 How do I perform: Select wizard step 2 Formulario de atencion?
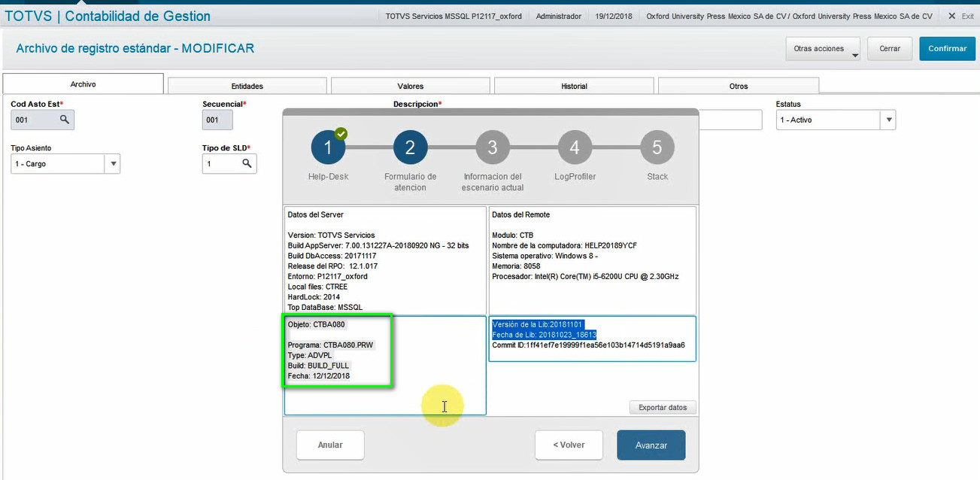(411, 147)
